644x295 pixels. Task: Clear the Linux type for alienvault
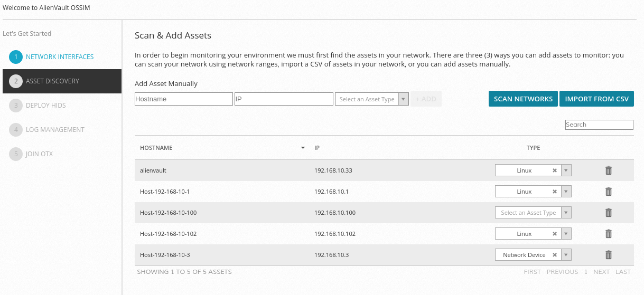pos(554,170)
